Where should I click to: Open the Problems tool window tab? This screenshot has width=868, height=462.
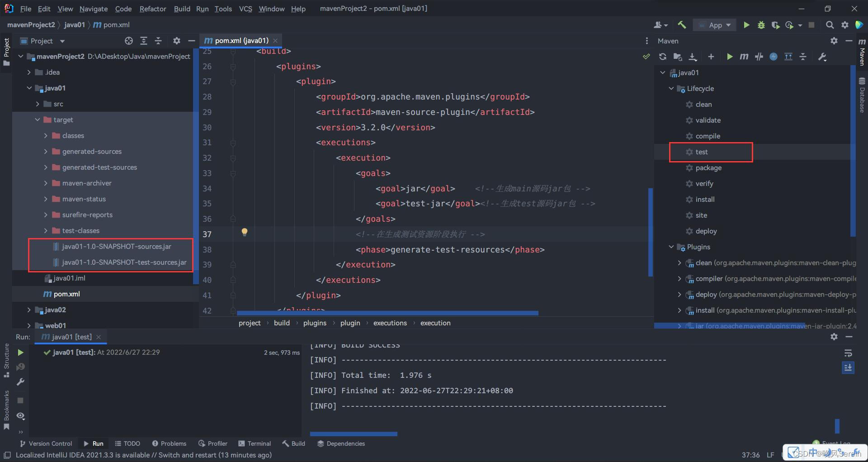(169, 443)
